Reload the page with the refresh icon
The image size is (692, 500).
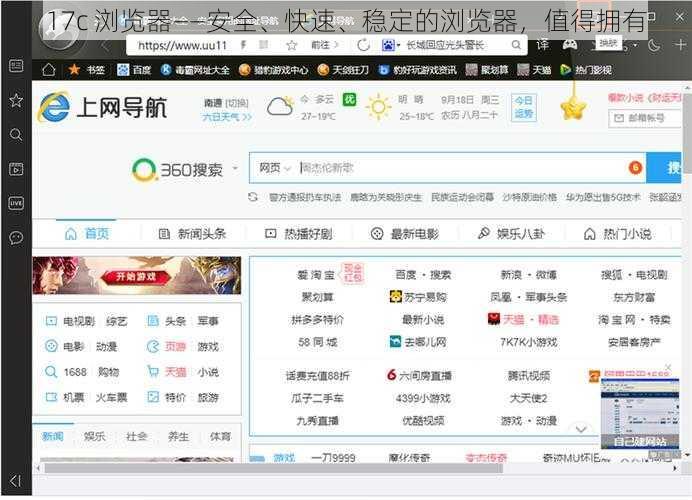(x=363, y=45)
